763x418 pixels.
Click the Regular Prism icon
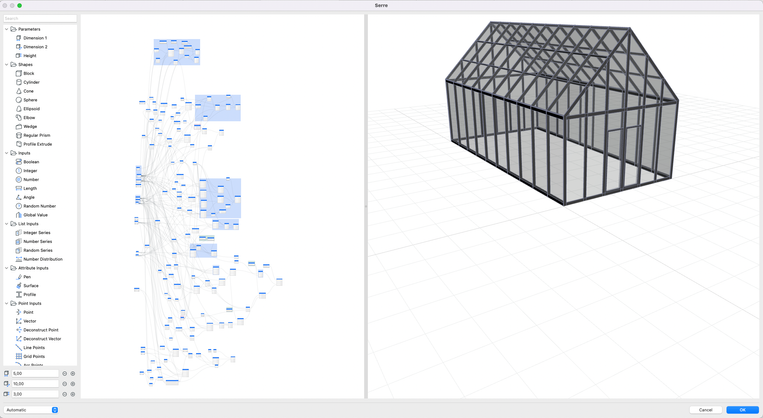coord(18,135)
